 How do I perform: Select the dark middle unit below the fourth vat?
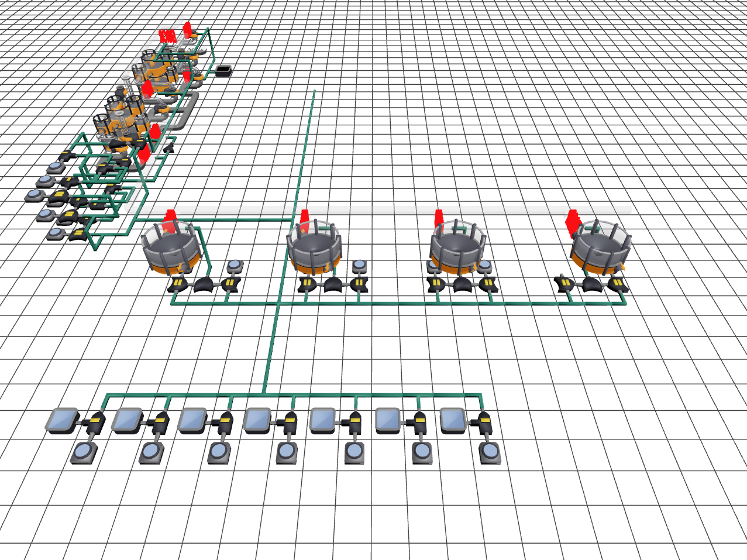(x=591, y=284)
